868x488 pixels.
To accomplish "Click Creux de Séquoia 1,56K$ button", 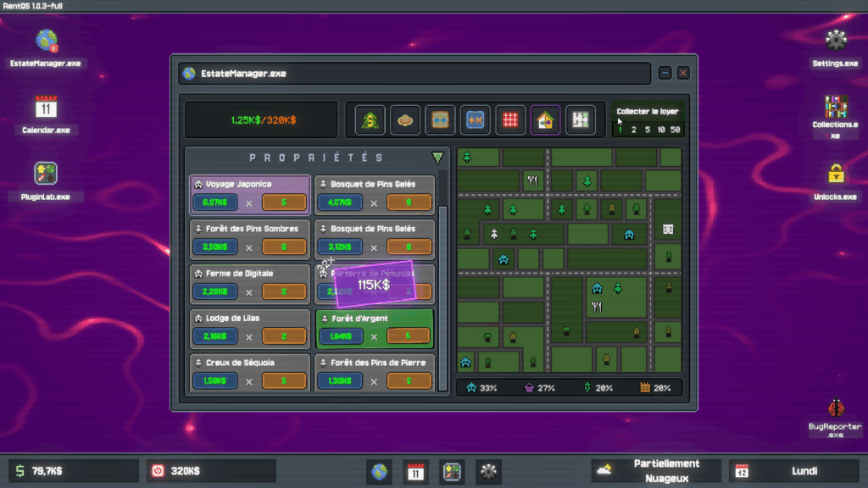I will (x=214, y=380).
